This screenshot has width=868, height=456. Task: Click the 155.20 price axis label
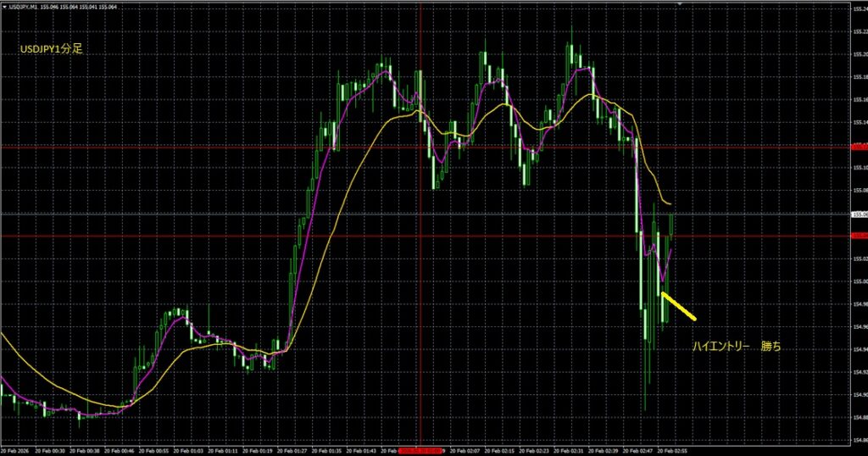tap(860, 55)
